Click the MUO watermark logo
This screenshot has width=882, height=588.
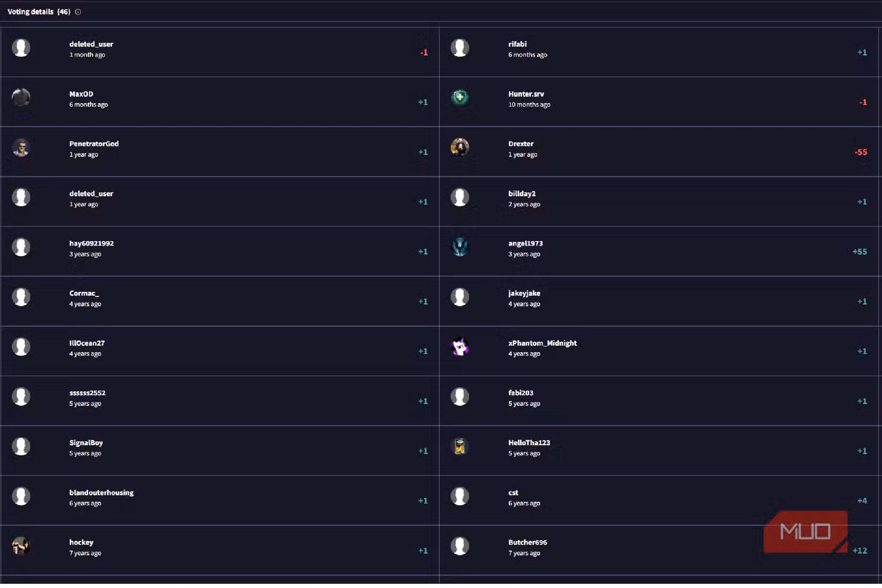[806, 532]
